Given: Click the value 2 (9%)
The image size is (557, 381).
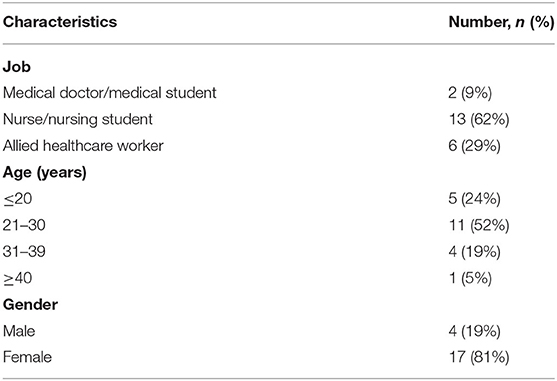Looking at the screenshot, I should [x=470, y=93].
